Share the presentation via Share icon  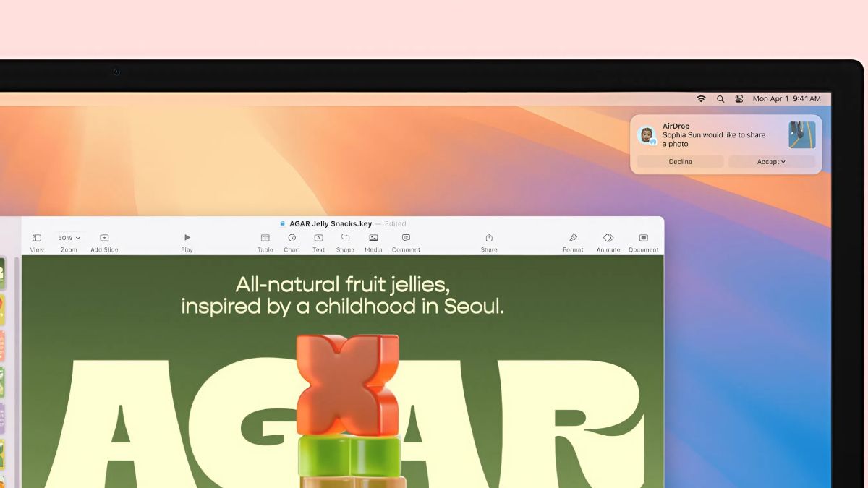click(489, 242)
